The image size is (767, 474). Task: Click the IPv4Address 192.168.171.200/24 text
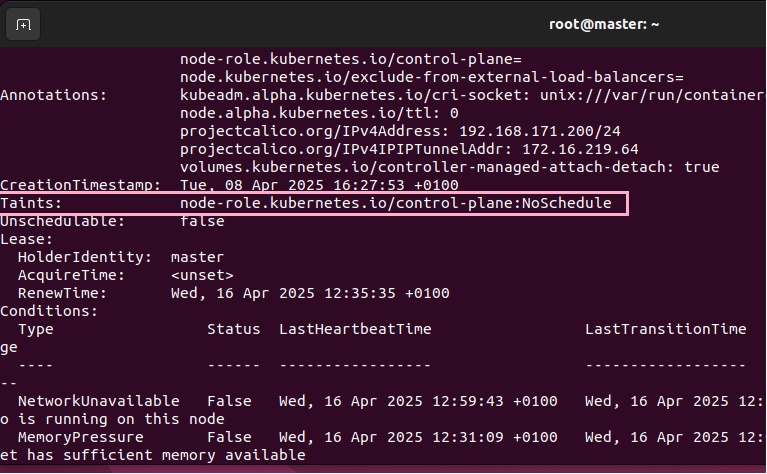pyautogui.click(x=540, y=131)
